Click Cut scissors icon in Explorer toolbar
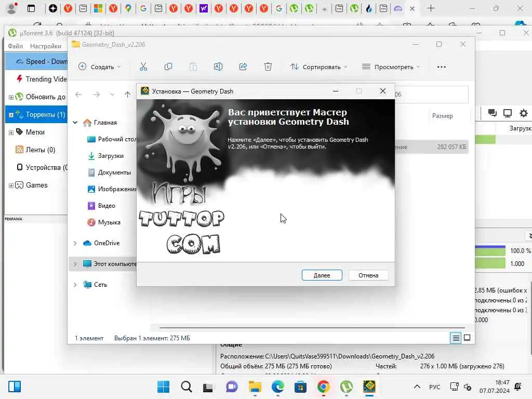Viewport: 532px width, 399px height. pos(143,67)
